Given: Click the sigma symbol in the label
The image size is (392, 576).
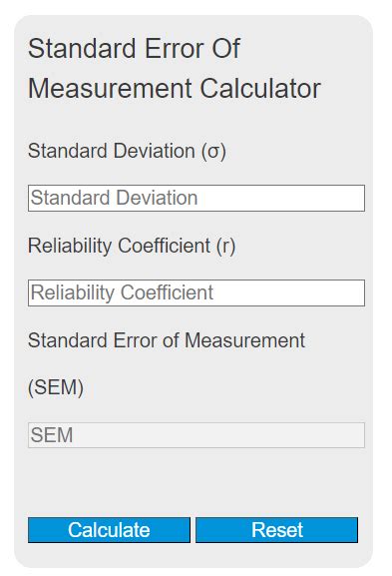Looking at the screenshot, I should (x=213, y=152).
